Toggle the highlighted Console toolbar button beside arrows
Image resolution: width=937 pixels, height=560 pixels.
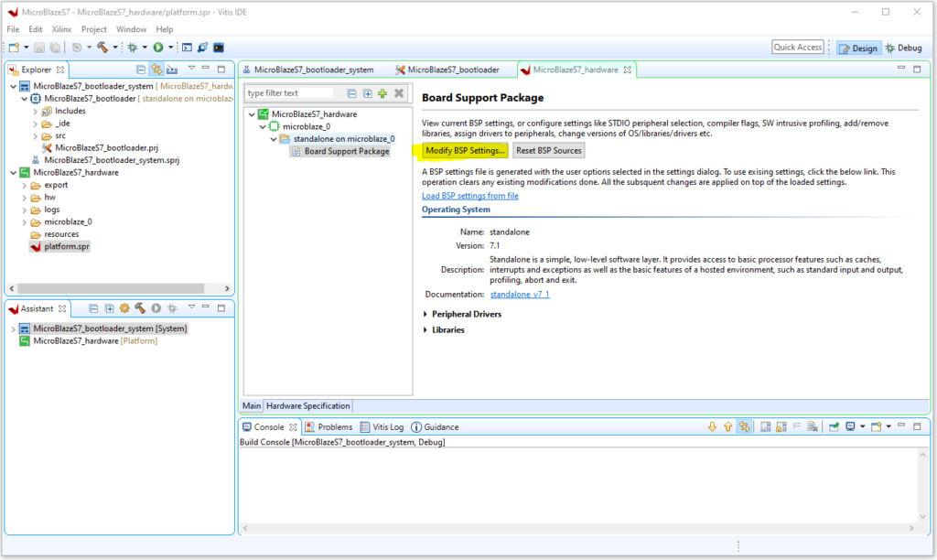tap(744, 427)
